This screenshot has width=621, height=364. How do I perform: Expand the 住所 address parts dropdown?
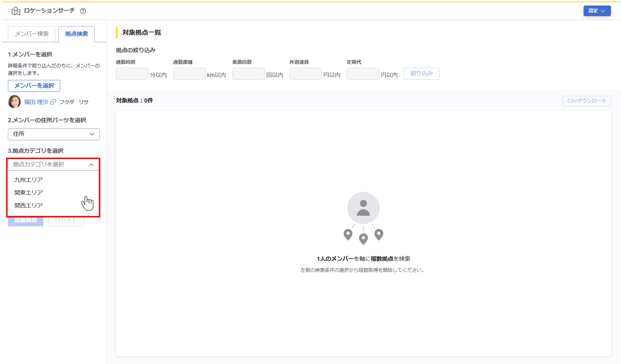[54, 134]
